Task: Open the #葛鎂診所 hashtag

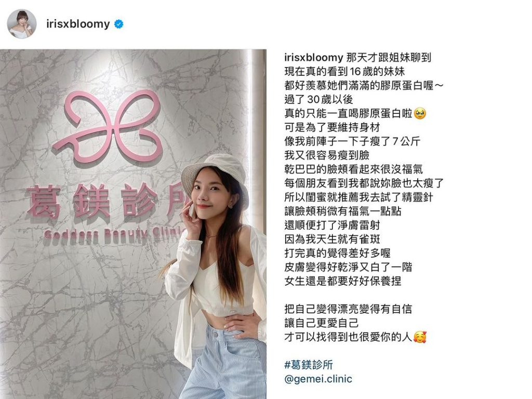Action: pyautogui.click(x=309, y=365)
